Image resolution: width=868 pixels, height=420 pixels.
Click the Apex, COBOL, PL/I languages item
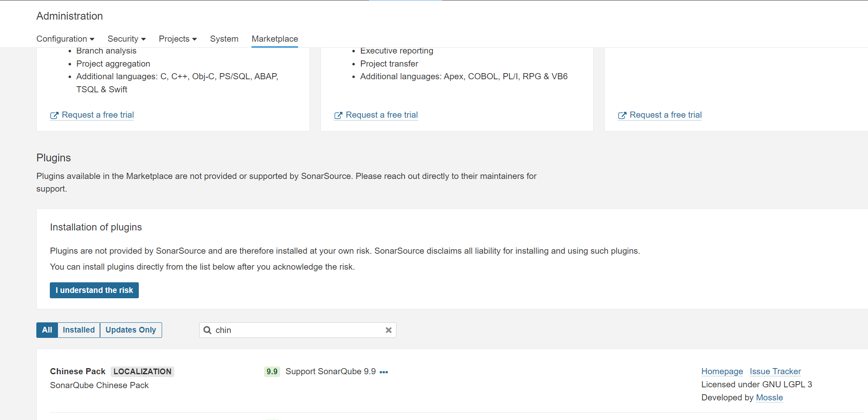pos(464,76)
